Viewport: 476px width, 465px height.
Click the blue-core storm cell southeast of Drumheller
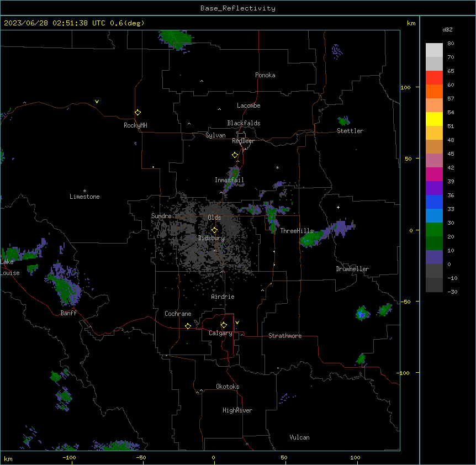tap(362, 314)
